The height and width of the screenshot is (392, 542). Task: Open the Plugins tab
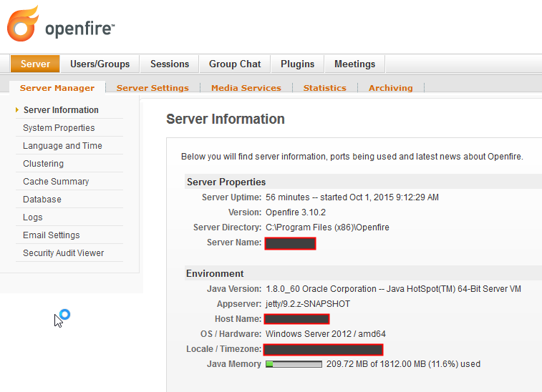coord(297,64)
